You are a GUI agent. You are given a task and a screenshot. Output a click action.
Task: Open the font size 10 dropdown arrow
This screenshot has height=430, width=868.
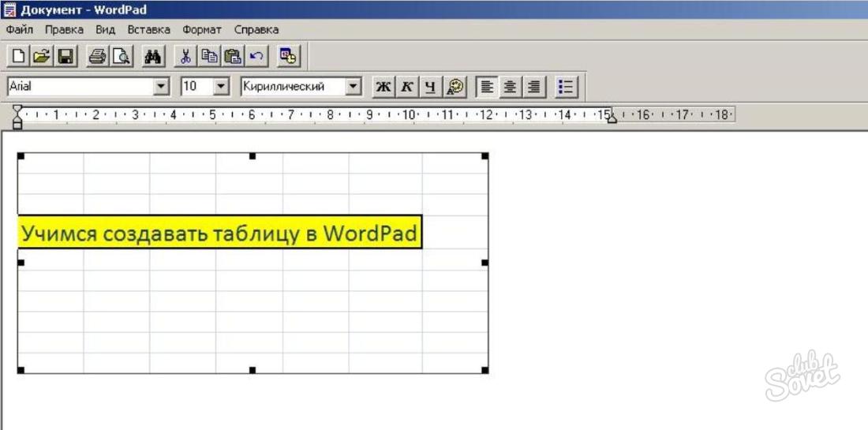pyautogui.click(x=221, y=86)
